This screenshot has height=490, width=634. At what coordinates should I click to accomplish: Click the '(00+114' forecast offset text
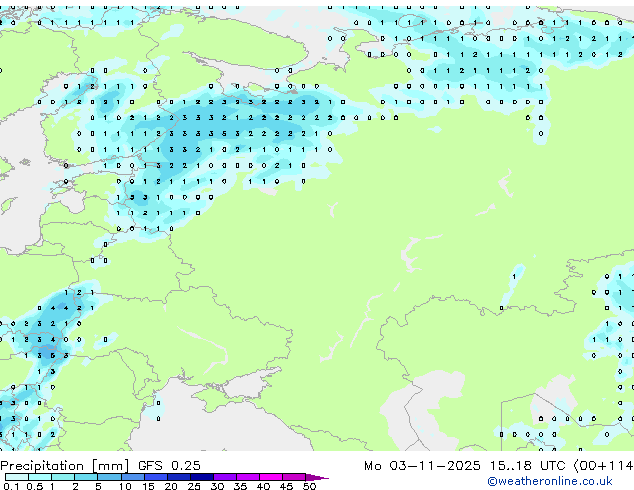[x=603, y=466]
